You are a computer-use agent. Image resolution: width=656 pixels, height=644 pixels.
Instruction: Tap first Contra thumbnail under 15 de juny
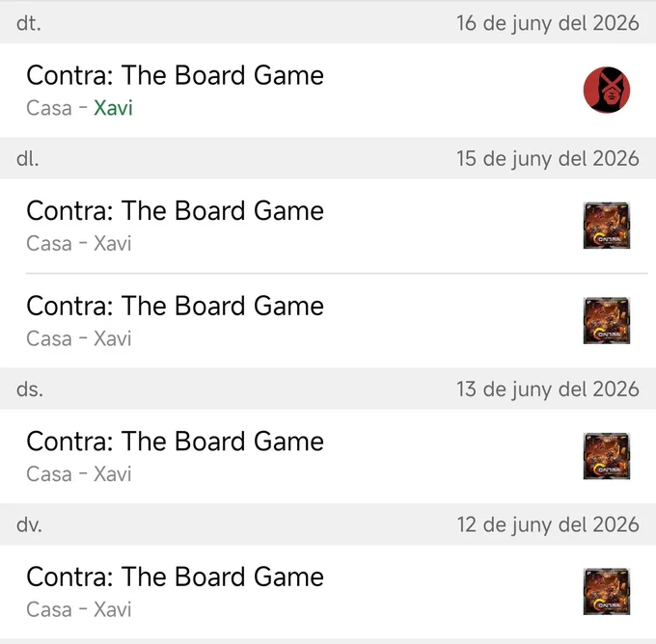point(606,226)
